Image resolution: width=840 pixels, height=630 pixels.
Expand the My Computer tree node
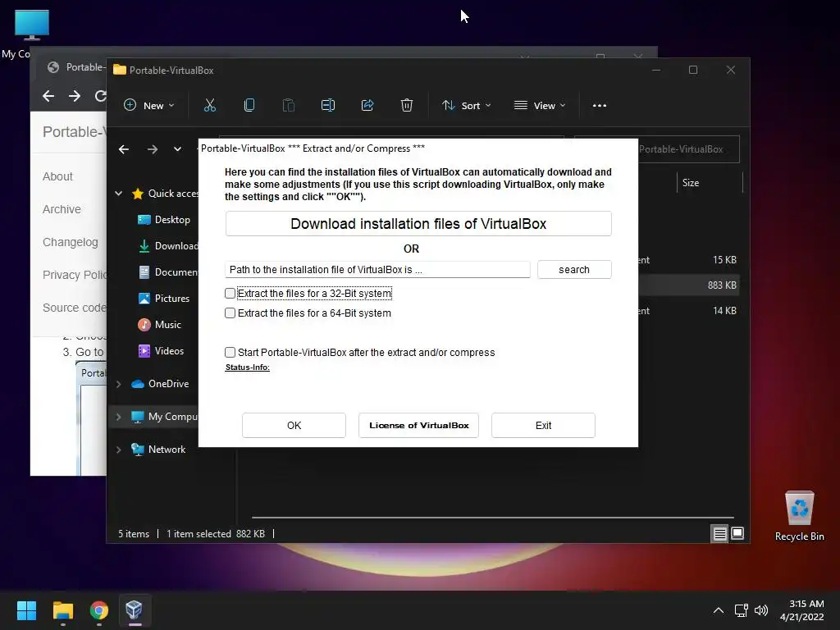point(118,416)
